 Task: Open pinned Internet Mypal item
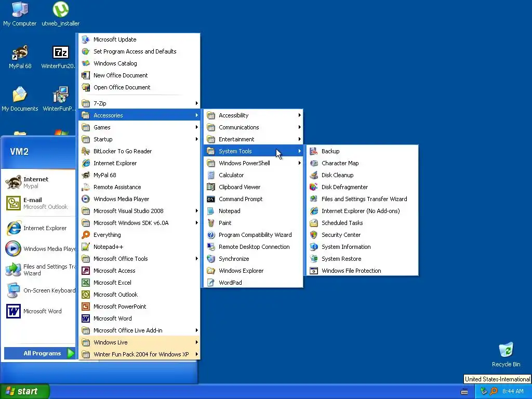tap(39, 182)
